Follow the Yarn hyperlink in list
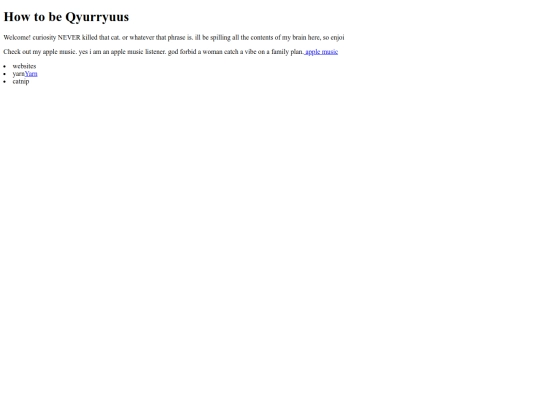 tap(31, 74)
